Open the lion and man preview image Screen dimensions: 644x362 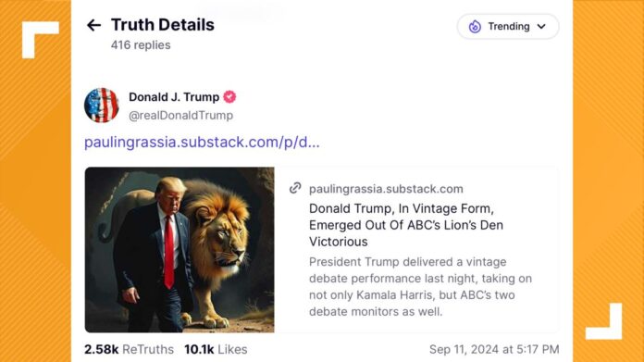coord(180,250)
